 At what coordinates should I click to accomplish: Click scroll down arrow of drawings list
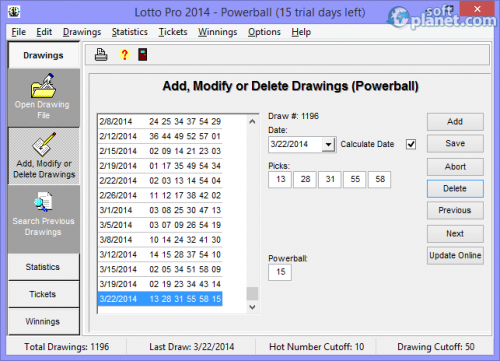[x=252, y=307]
